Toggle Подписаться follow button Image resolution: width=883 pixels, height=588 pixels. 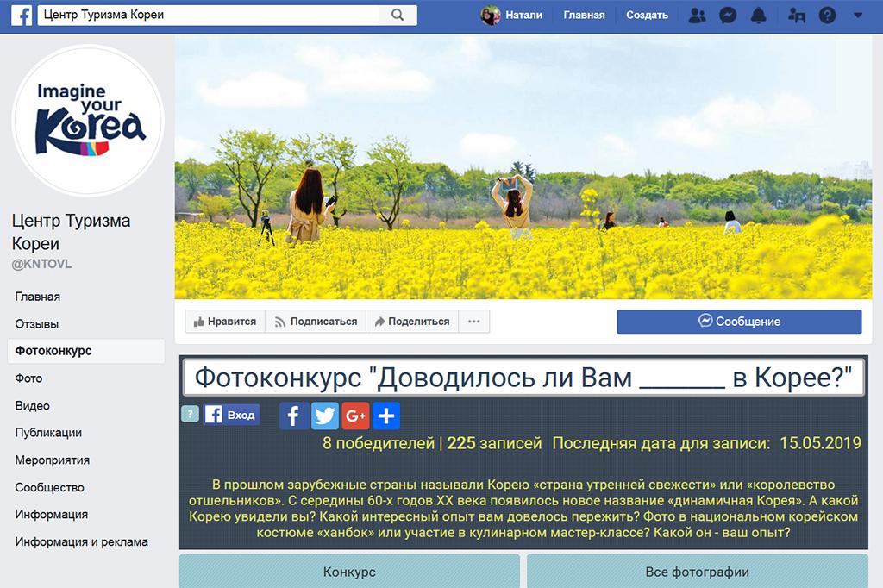pos(316,322)
